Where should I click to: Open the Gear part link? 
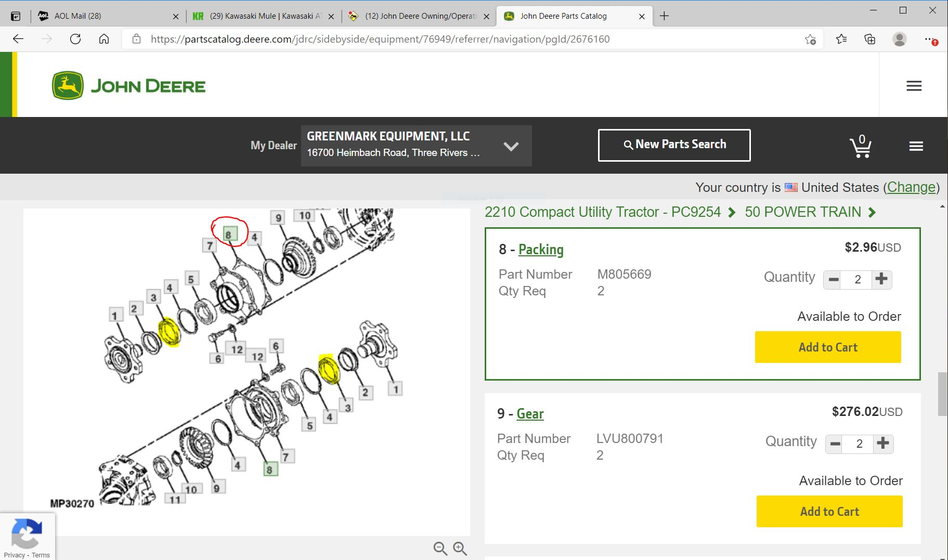530,414
